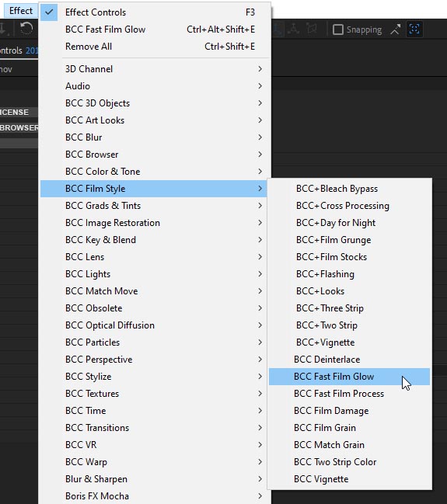The width and height of the screenshot is (447, 504).
Task: Apply the BCC Fast Film Process effect
Action: (350, 394)
